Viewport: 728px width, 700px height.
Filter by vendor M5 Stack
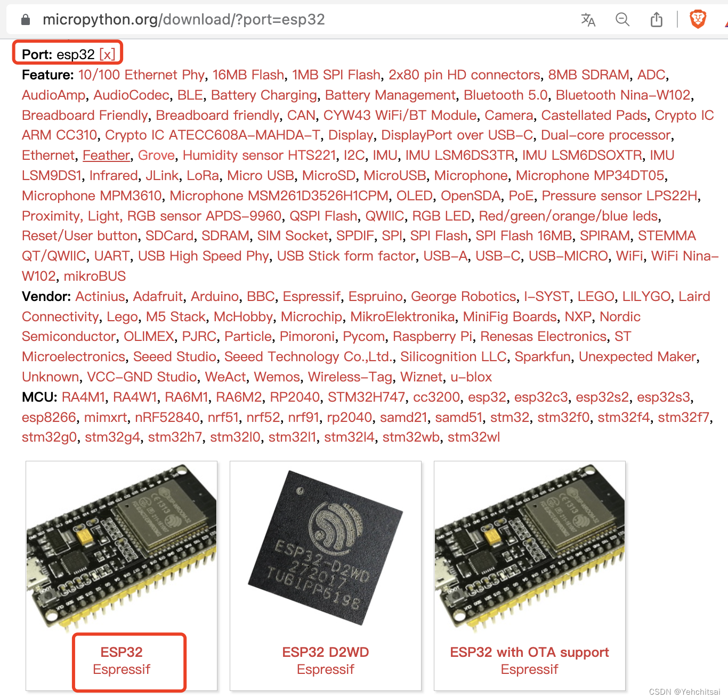click(176, 317)
